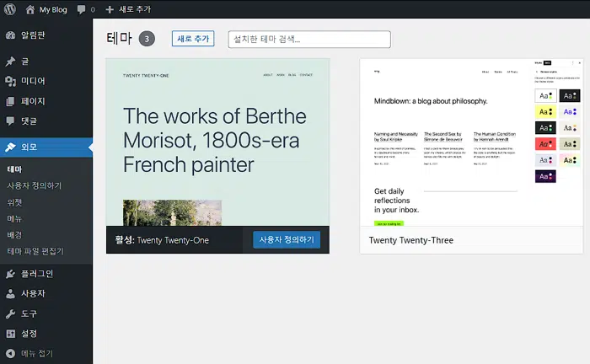The image size is (590, 364).
Task: Open the 미디어 media icon
Action: (x=10, y=81)
